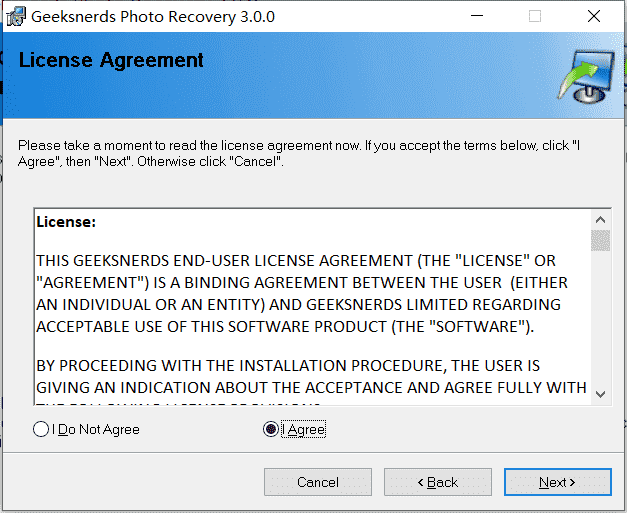
Task: Click the monitor with green arrow setup graphic
Action: point(586,76)
